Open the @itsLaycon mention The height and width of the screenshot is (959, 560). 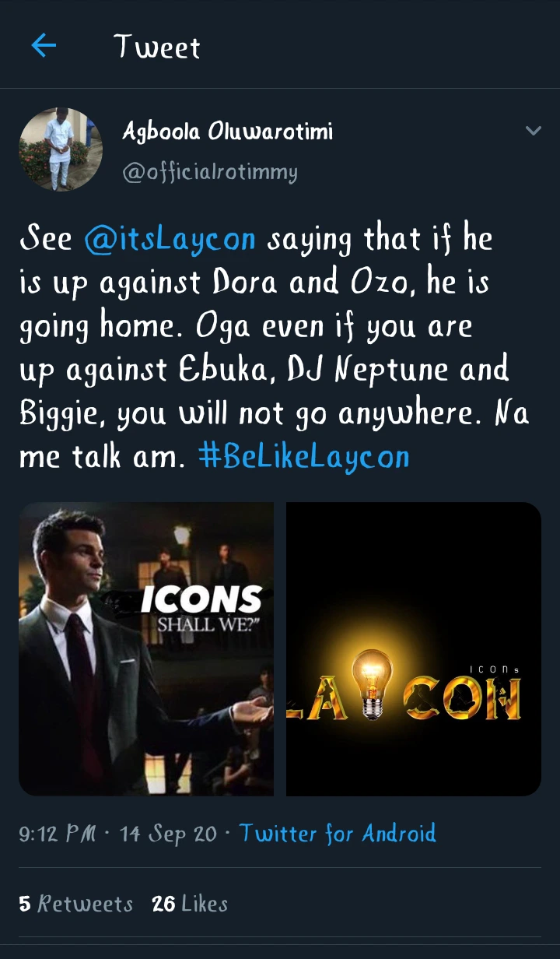pyautogui.click(x=170, y=239)
